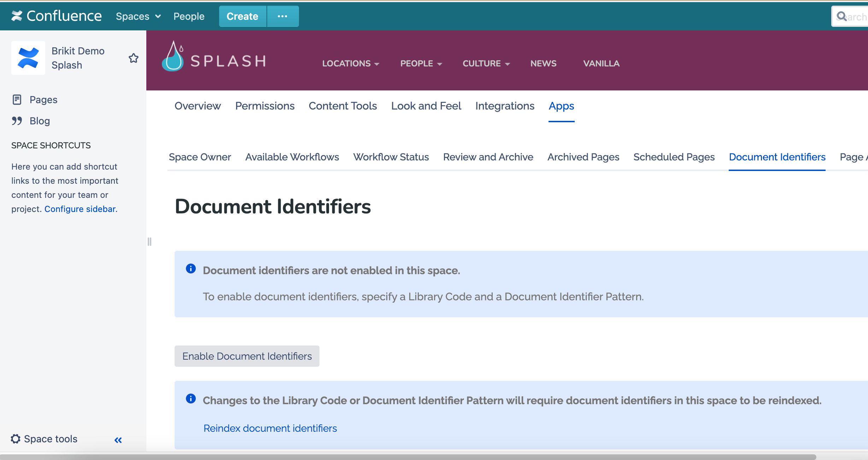Open Review and Archive sub-tab
The height and width of the screenshot is (460, 868).
488,157
